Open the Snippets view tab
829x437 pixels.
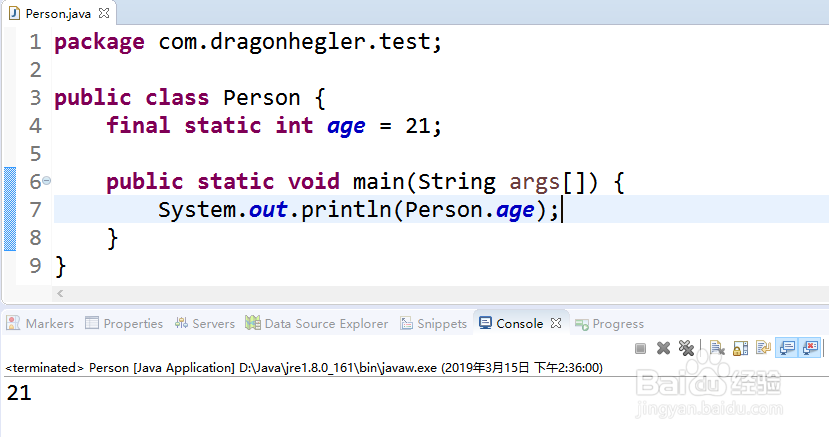point(434,323)
